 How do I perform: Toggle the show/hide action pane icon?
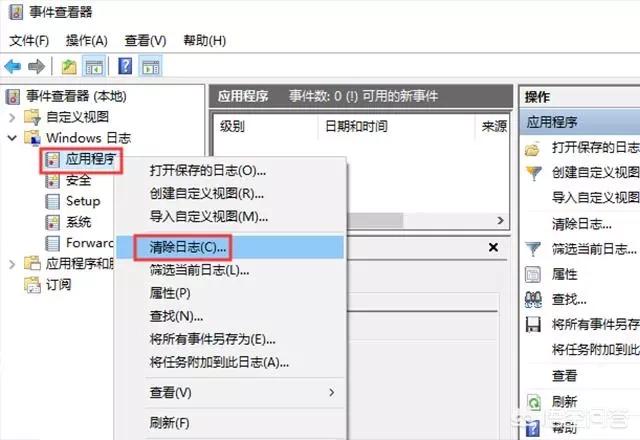click(151, 67)
